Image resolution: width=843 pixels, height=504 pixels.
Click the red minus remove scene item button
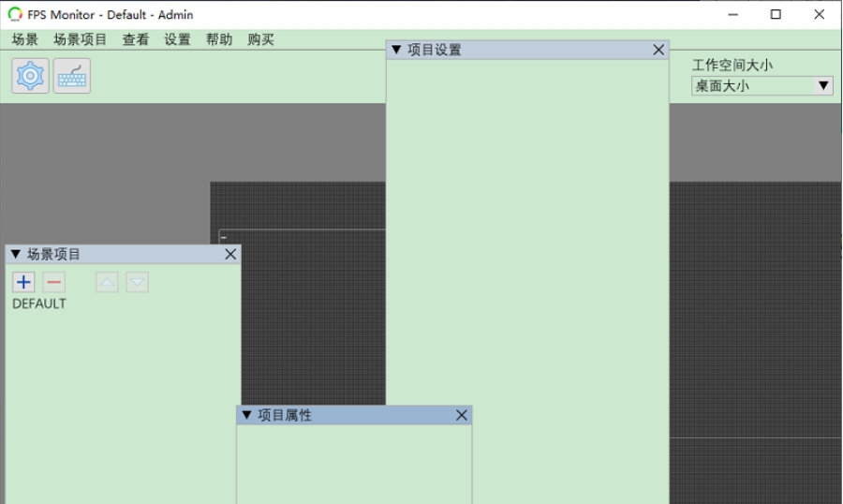tap(54, 282)
